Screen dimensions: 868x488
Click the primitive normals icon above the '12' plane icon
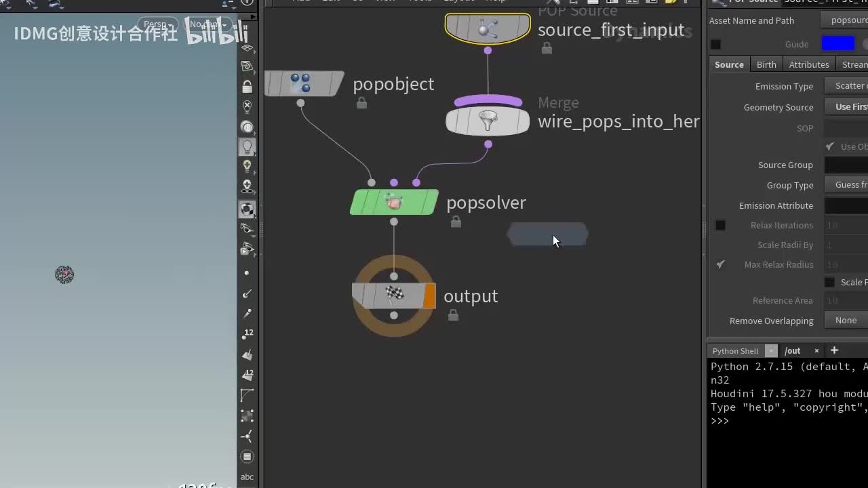(247, 354)
